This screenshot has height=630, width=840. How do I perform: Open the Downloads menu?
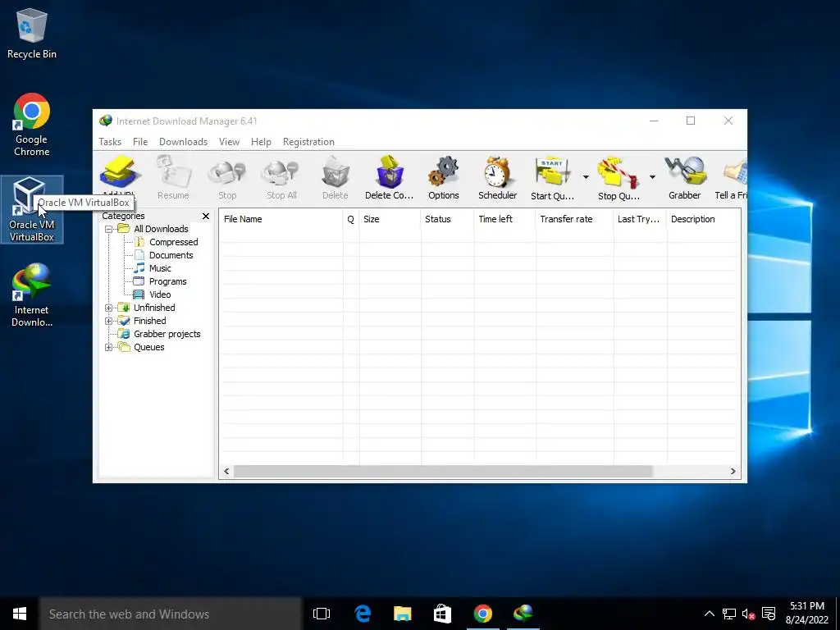pos(183,142)
